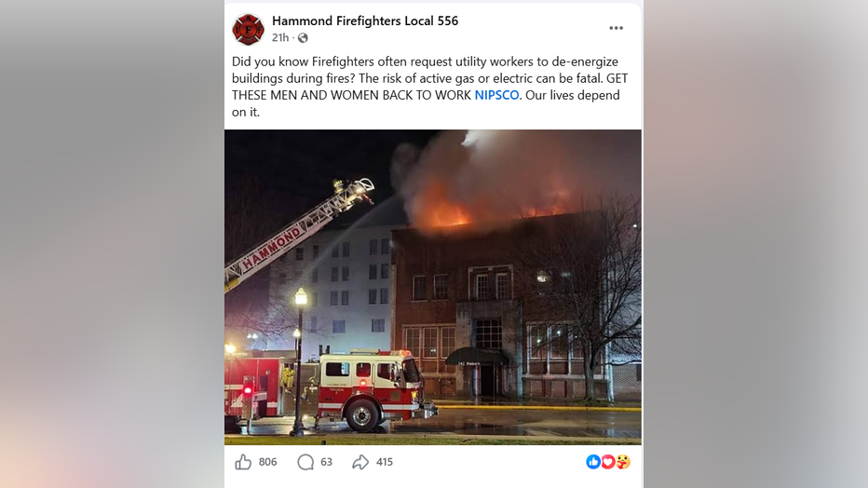Open Hammond Firefighters Local 556 page name
The width and height of the screenshot is (868, 488).
point(365,21)
